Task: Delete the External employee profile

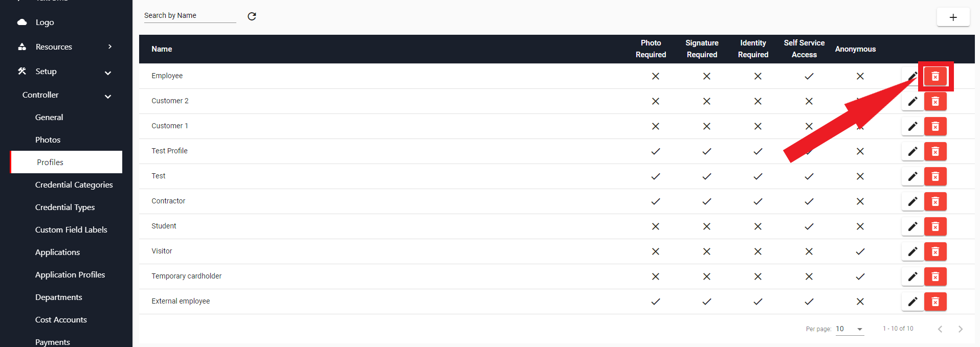Action: (935, 302)
